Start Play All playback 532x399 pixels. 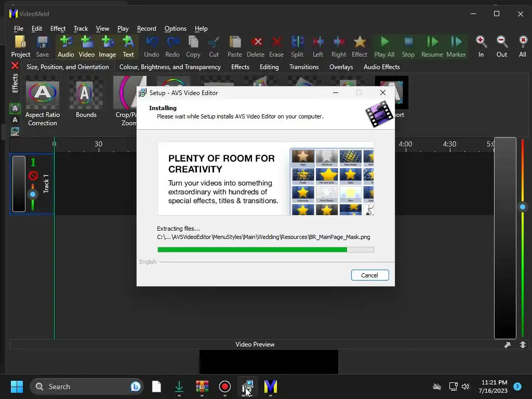384,46
